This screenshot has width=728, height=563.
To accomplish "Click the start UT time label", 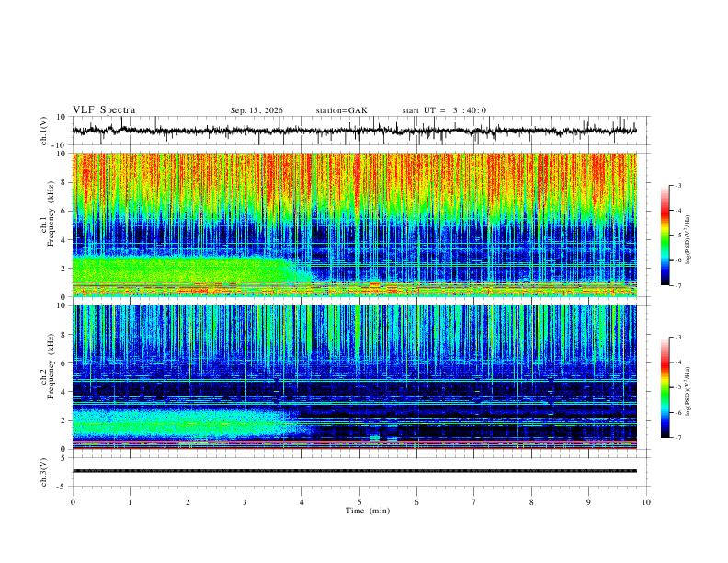I will tap(444, 110).
